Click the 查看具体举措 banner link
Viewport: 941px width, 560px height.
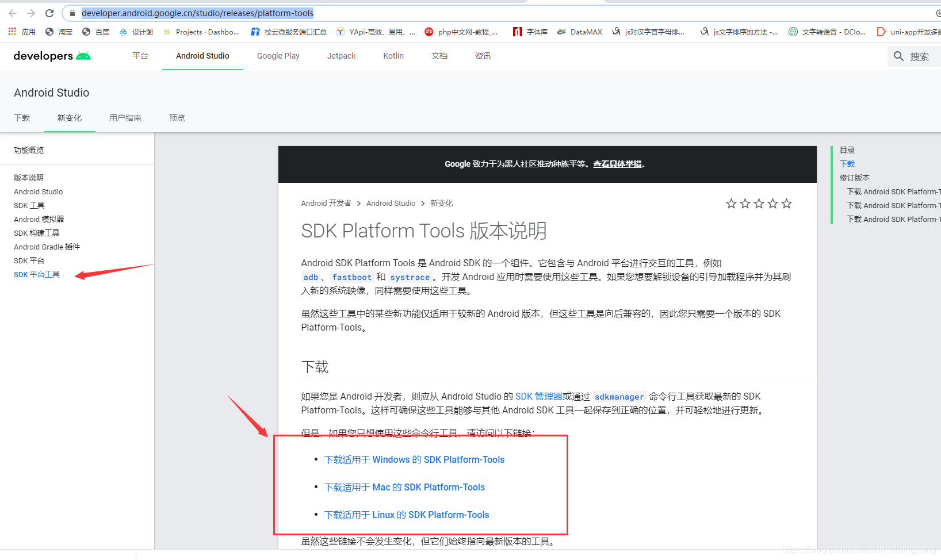pyautogui.click(x=618, y=164)
